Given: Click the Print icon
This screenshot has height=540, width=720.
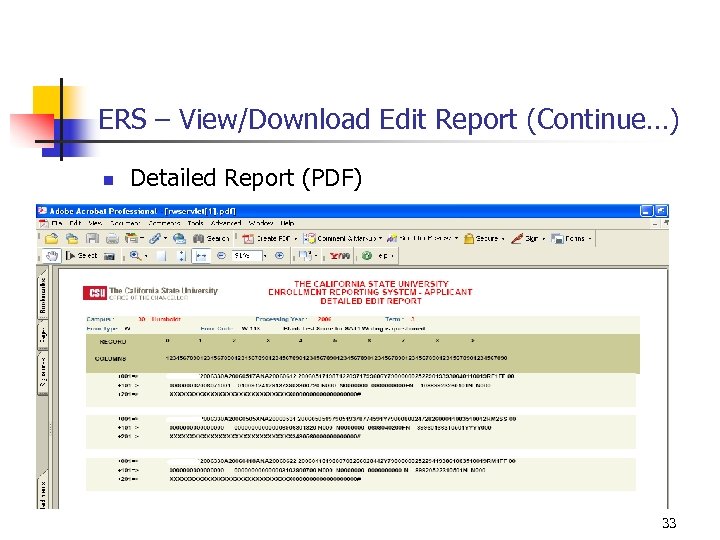Looking at the screenshot, I should pyautogui.click(x=112, y=238).
